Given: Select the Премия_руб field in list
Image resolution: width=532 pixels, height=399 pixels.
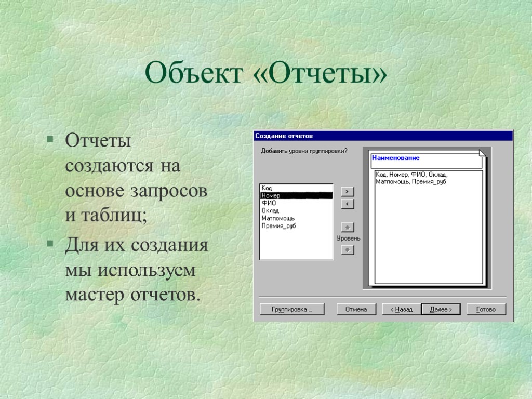Looking at the screenshot, I should pyautogui.click(x=296, y=225).
